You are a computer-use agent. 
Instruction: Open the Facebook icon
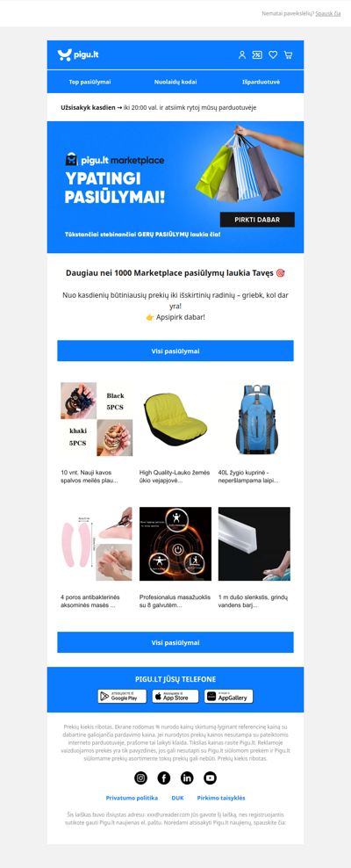coord(164,778)
